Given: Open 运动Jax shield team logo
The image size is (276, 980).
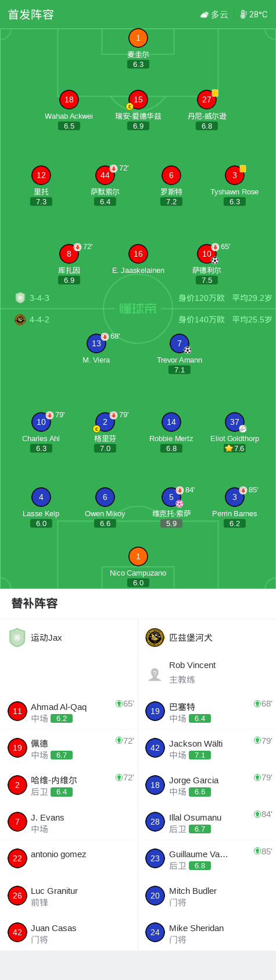Looking at the screenshot, I should (x=17, y=638).
